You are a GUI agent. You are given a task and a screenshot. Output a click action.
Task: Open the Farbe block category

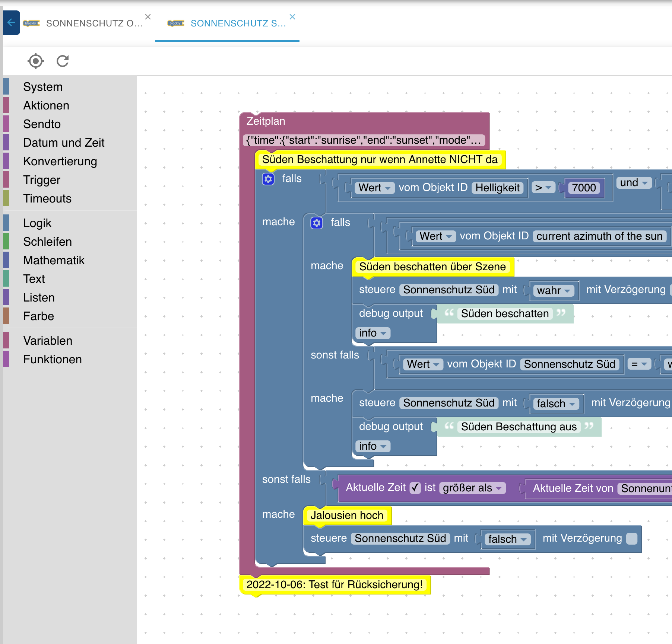(x=70, y=316)
